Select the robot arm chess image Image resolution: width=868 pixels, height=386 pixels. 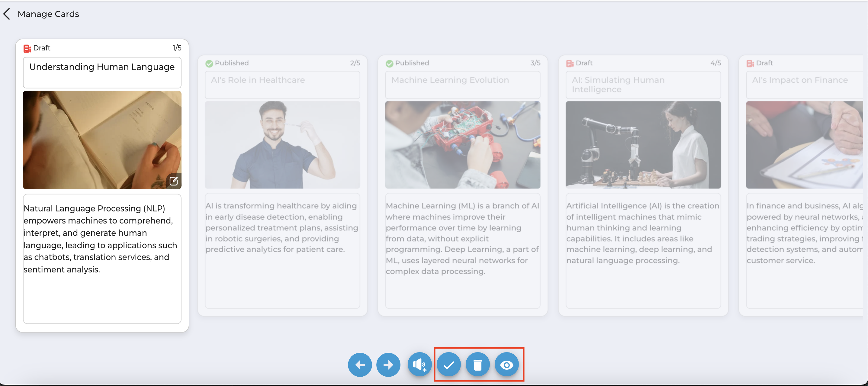pos(643,145)
